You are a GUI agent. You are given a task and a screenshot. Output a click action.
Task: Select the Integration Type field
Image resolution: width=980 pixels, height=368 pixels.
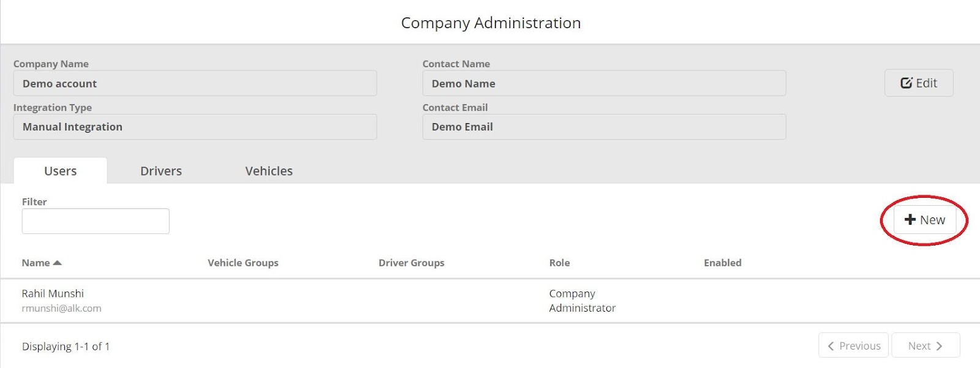pos(195,127)
